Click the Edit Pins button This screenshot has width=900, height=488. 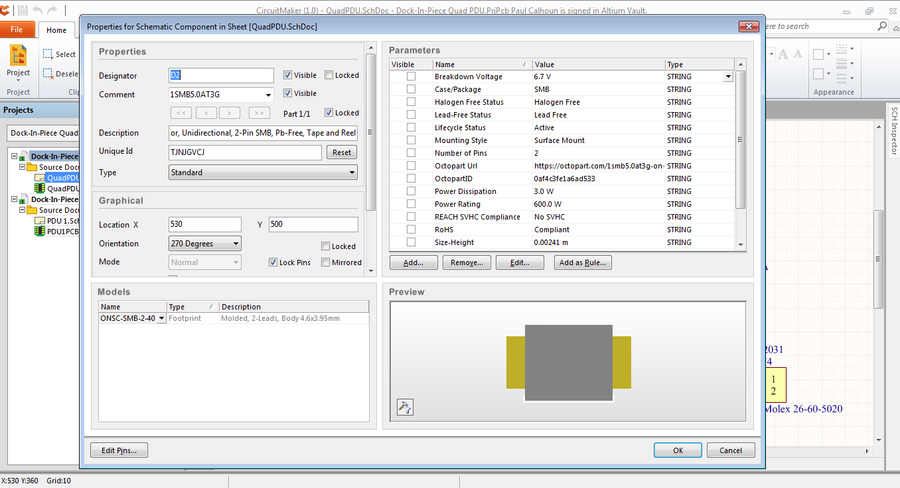(119, 450)
